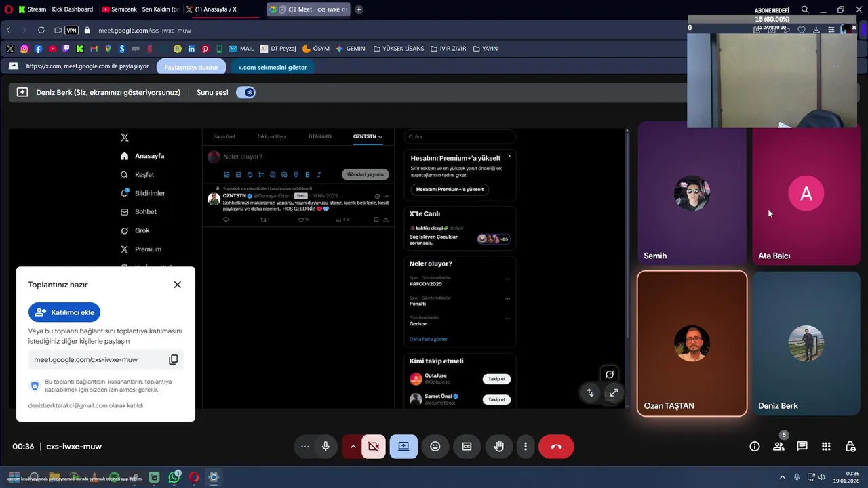This screenshot has width=868, height=488.
Task: Select Deniz Berk participant tile
Action: point(806,344)
